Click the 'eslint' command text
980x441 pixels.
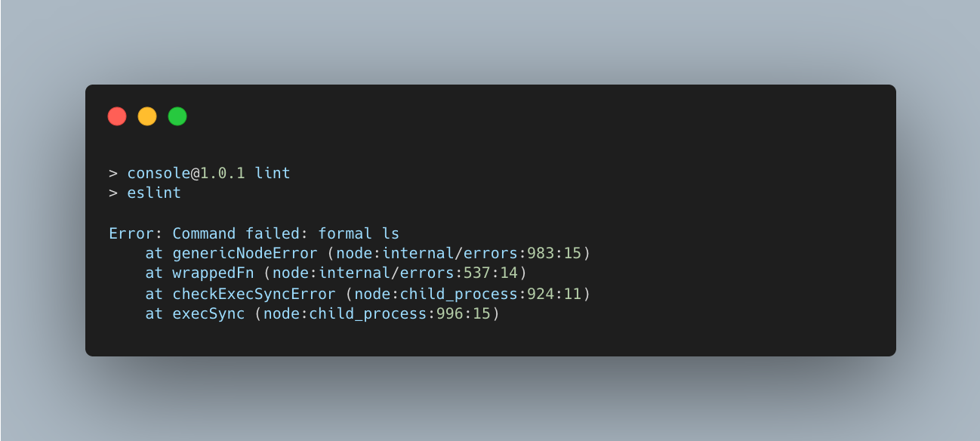click(x=154, y=193)
